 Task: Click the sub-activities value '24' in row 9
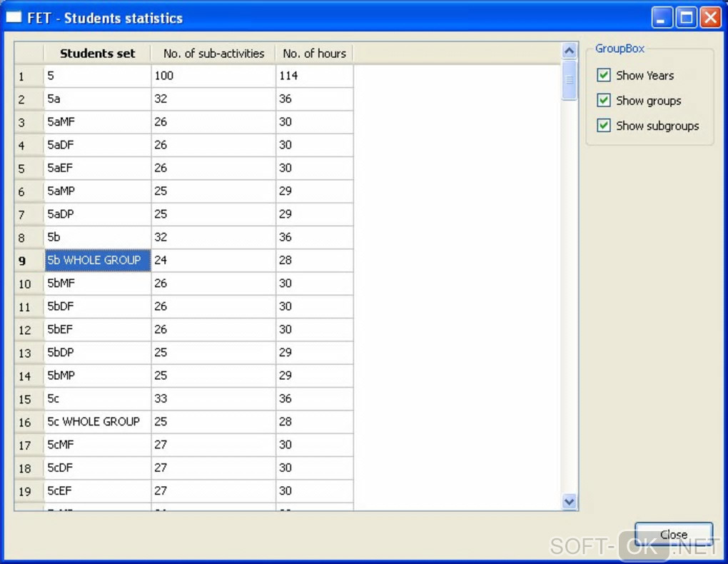[x=213, y=260]
